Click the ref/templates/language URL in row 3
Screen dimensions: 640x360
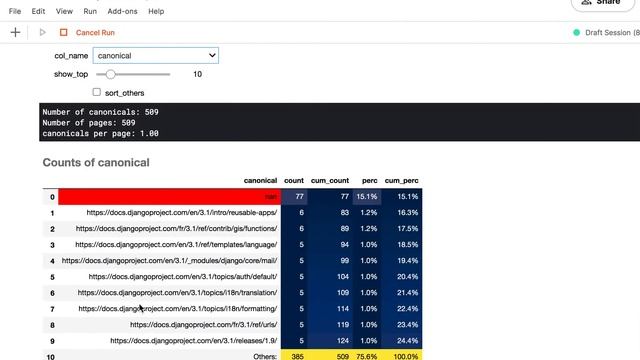tap(176, 244)
